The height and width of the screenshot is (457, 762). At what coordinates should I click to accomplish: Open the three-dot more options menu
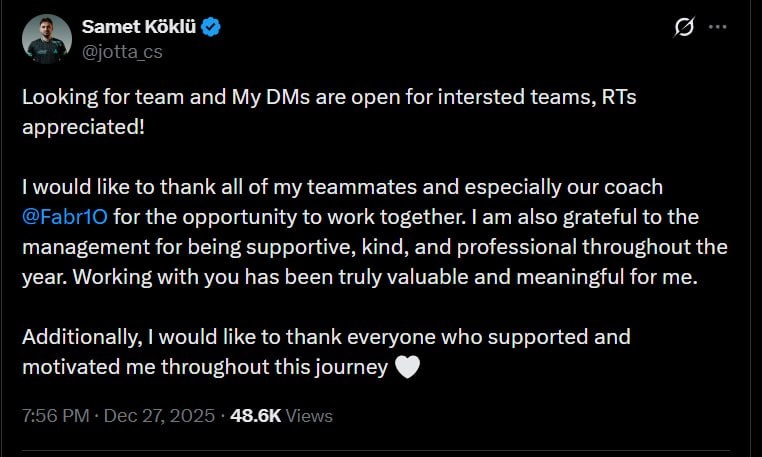pos(718,27)
